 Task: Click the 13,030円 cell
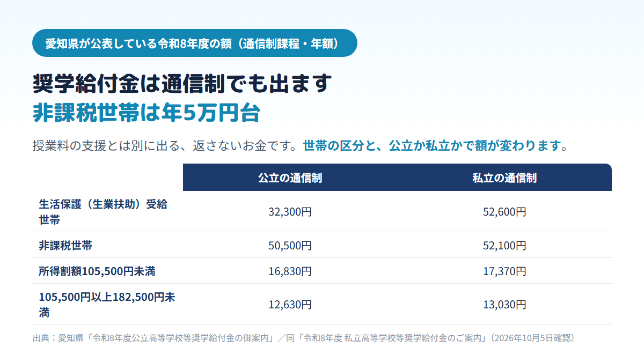(504, 305)
